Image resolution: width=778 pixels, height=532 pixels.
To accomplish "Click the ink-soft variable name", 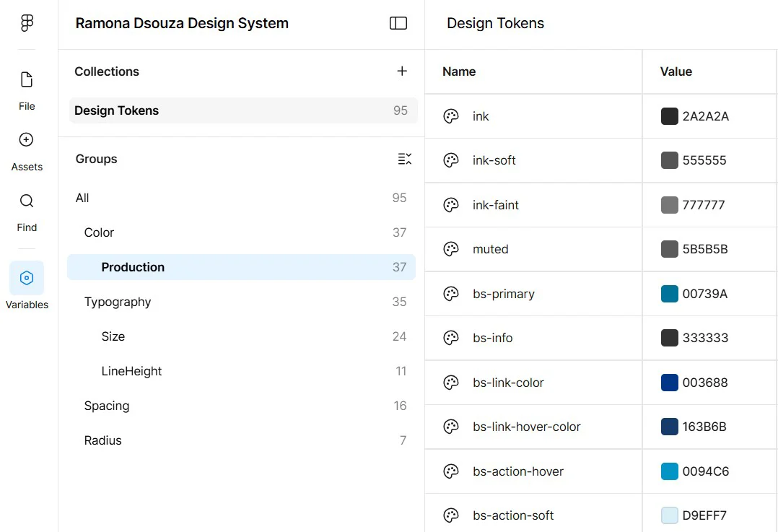I will pos(494,160).
